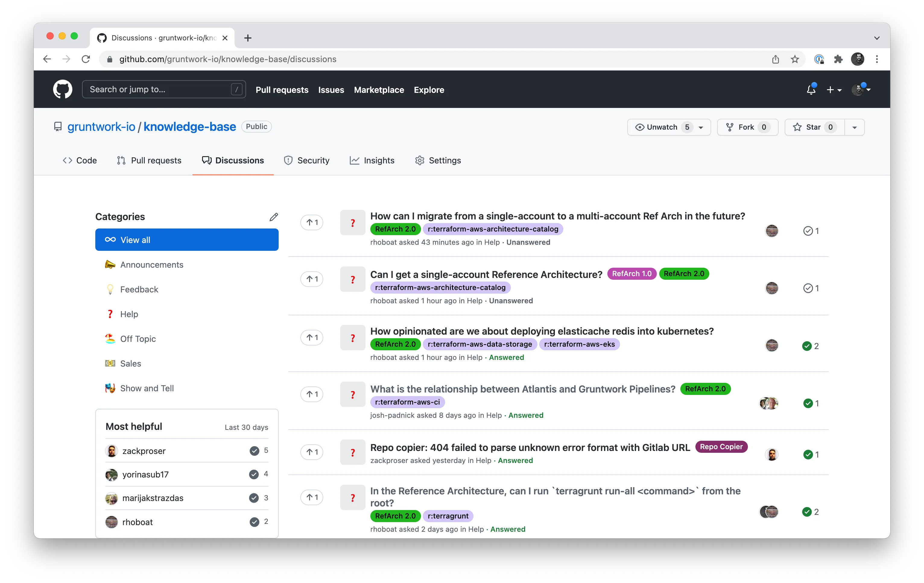
Task: Open the plus create-new dropdown
Action: [x=834, y=90]
